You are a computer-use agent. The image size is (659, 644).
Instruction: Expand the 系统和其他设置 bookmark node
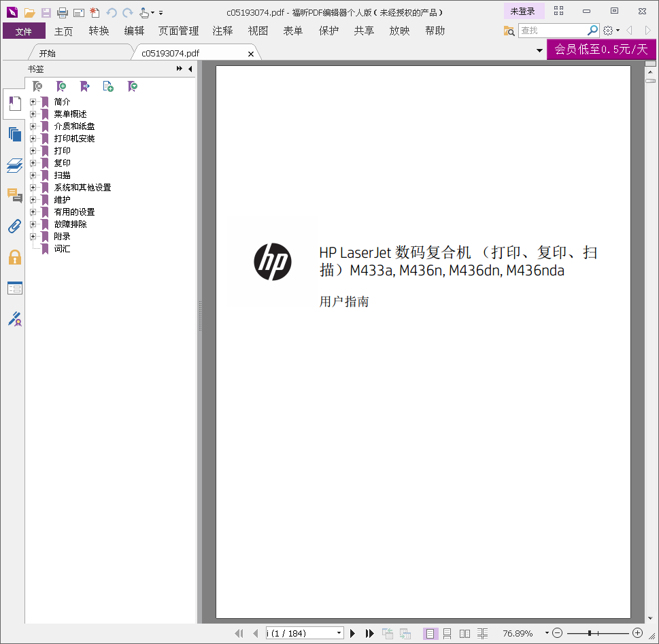(33, 188)
